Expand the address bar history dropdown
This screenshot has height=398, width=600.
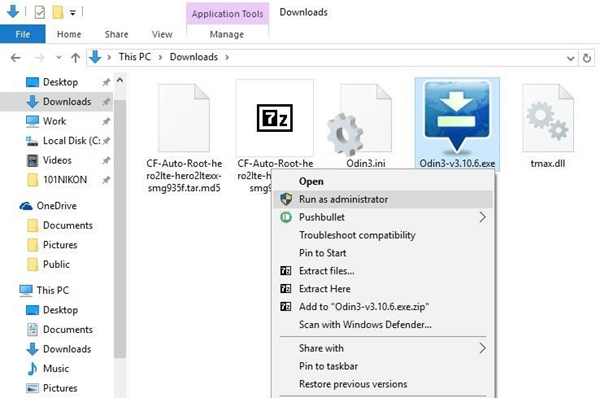click(x=570, y=59)
